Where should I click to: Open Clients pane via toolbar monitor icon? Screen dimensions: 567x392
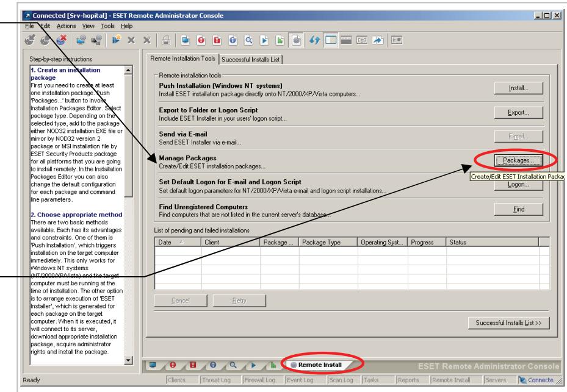(x=186, y=40)
